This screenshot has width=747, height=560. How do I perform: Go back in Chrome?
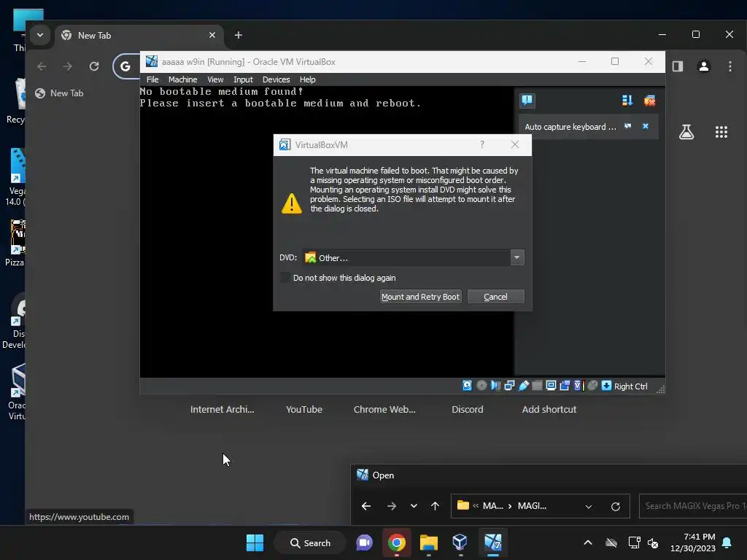tap(42, 66)
